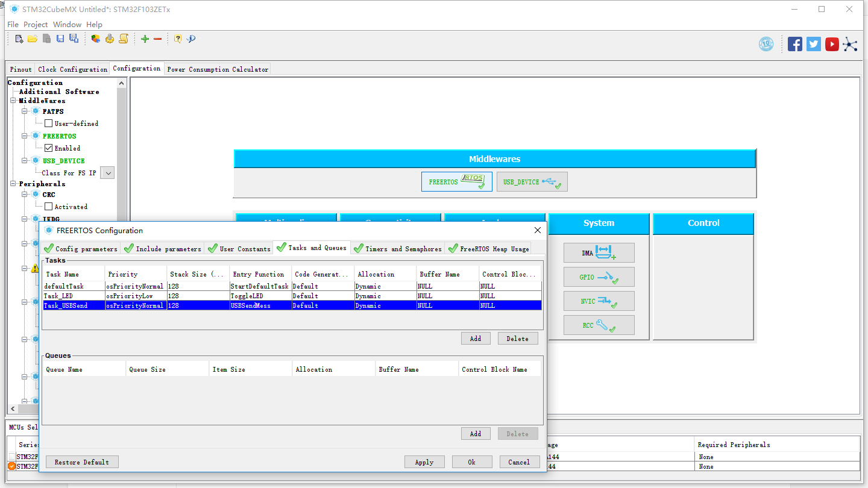Click the Generate Code gear icon
868x488 pixels.
click(x=110, y=39)
